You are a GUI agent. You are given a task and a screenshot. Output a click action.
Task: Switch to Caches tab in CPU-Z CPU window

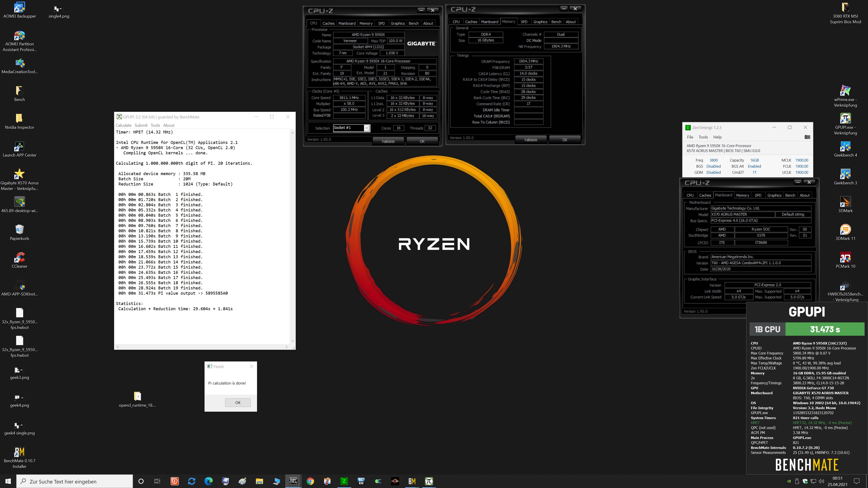(x=328, y=23)
